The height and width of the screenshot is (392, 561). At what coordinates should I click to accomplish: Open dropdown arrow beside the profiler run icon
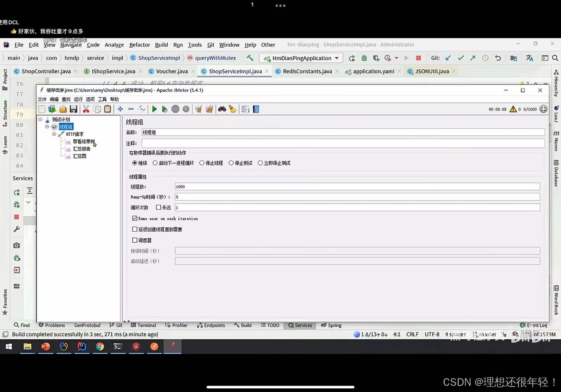[397, 58]
